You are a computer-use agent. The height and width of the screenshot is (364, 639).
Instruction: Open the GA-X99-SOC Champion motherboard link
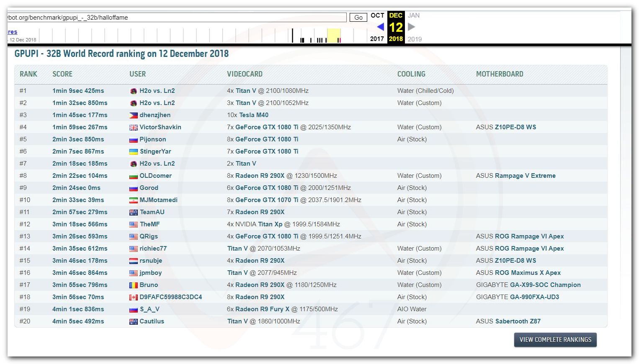point(545,285)
